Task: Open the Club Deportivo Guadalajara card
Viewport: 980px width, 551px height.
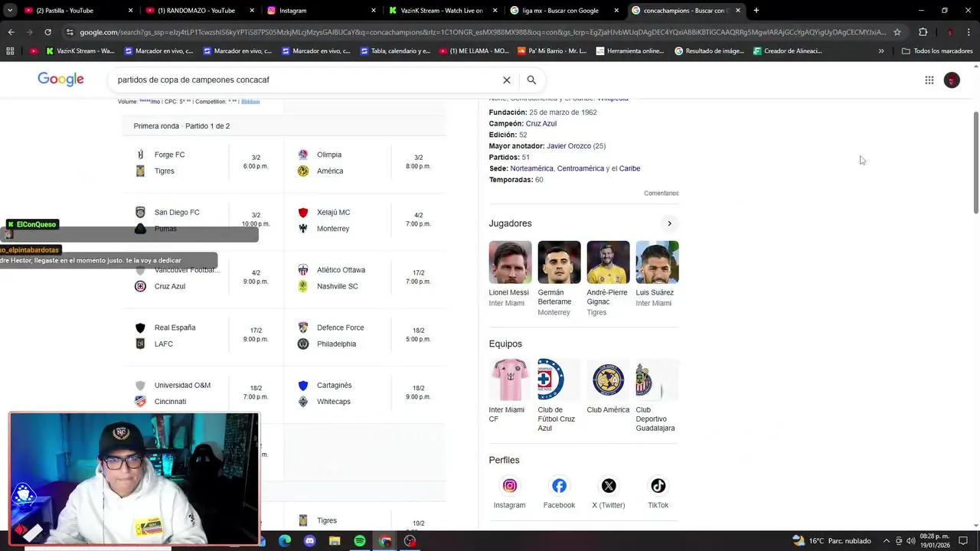Action: click(x=656, y=396)
